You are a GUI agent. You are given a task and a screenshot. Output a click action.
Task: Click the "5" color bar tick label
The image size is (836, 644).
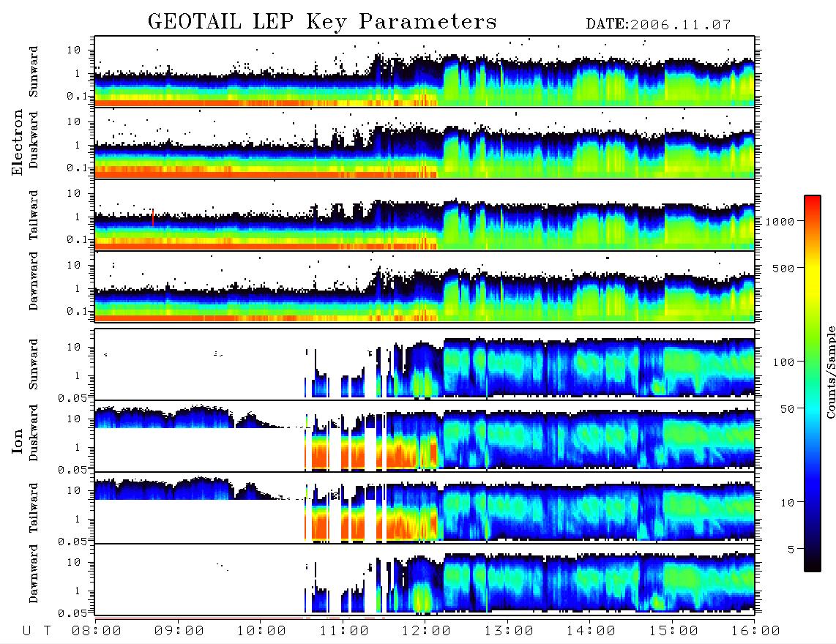click(791, 550)
